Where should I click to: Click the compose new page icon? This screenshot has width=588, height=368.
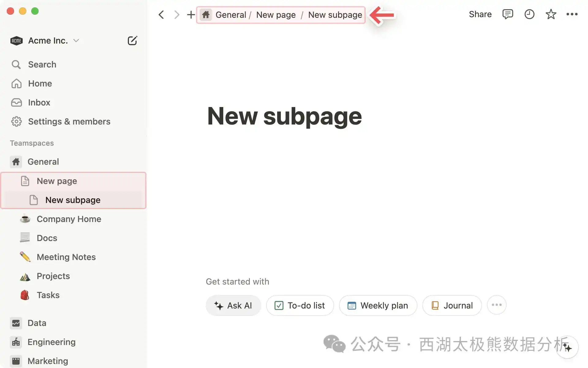pos(132,40)
